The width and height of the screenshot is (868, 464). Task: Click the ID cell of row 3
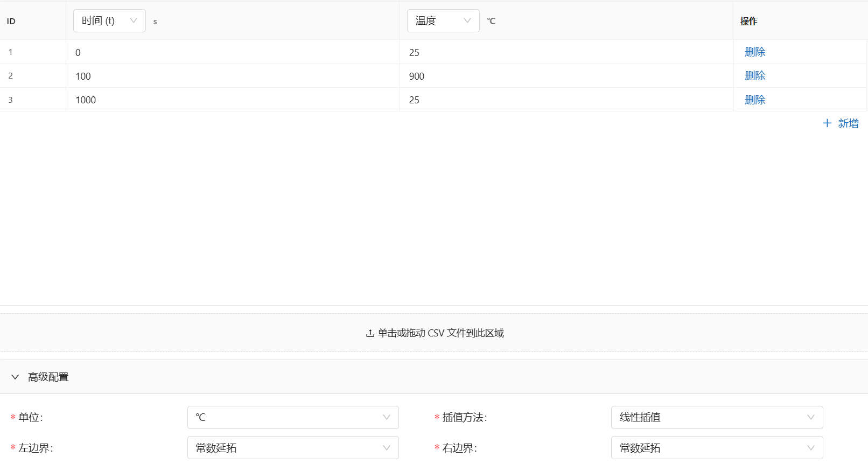pyautogui.click(x=33, y=100)
